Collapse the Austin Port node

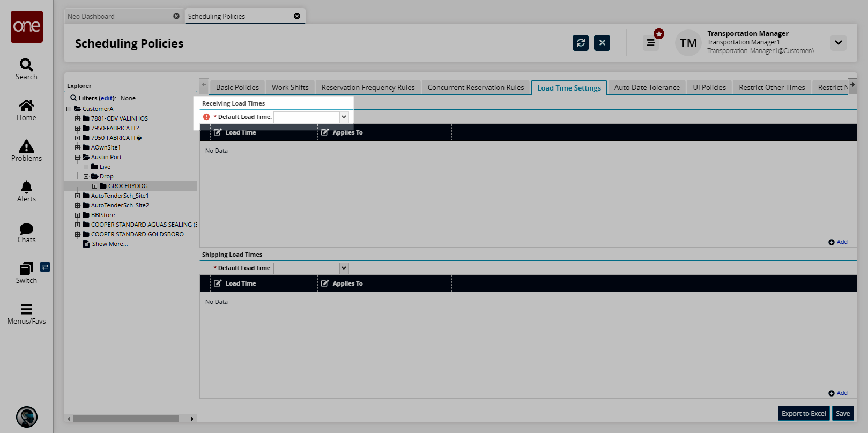pyautogui.click(x=77, y=157)
